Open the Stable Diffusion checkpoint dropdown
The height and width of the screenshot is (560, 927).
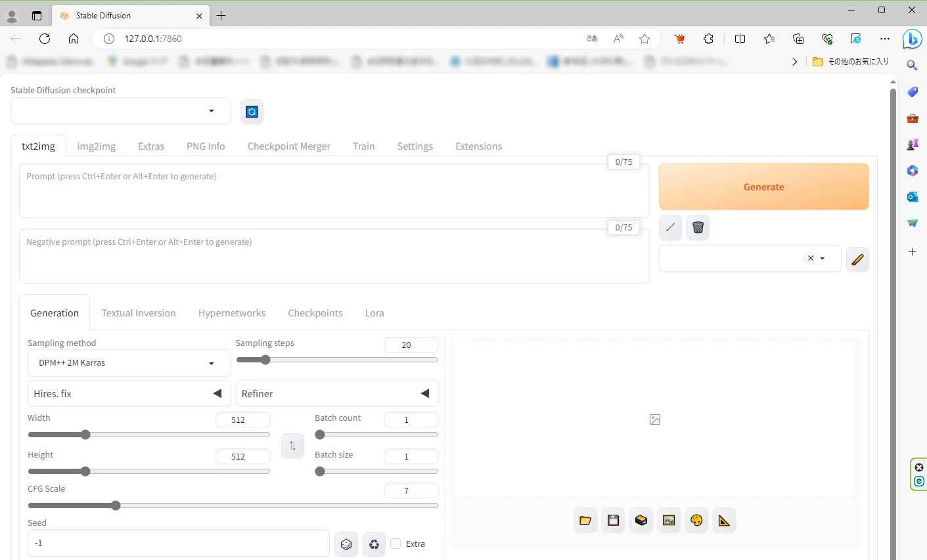121,110
